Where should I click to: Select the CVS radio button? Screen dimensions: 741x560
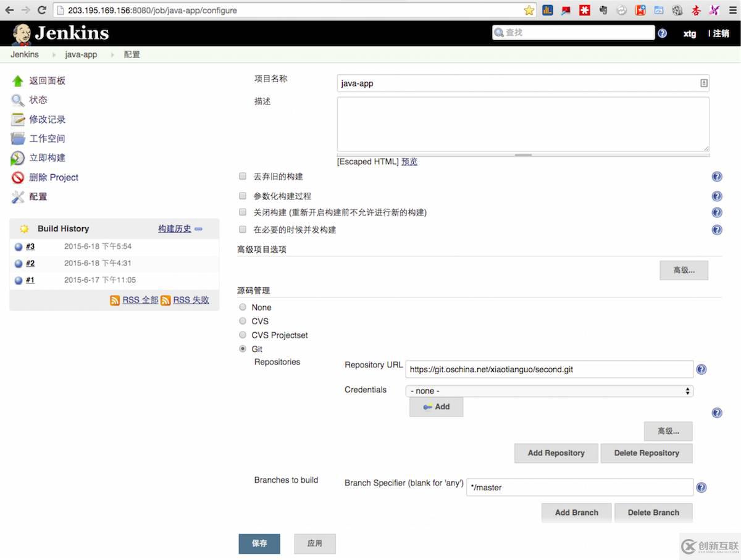tap(243, 321)
